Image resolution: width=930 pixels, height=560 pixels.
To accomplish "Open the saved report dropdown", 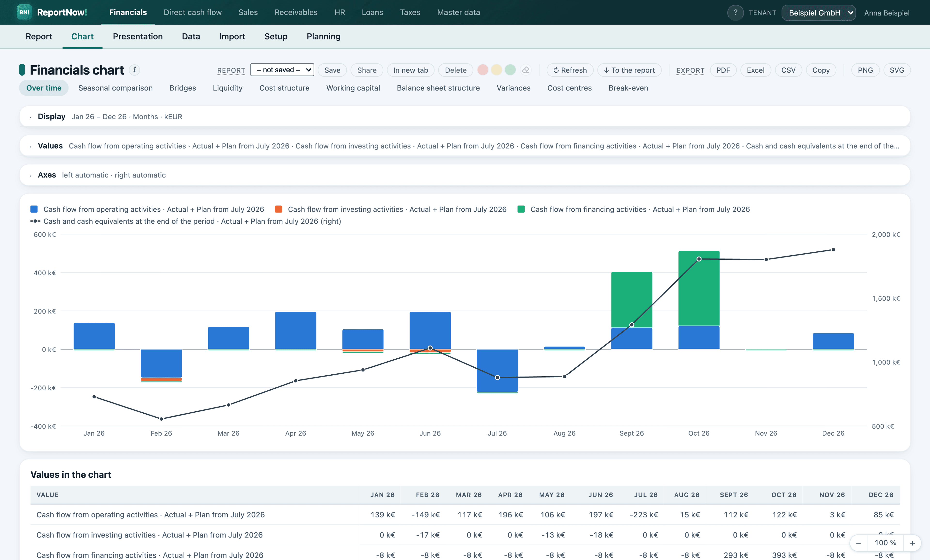I will [x=282, y=70].
